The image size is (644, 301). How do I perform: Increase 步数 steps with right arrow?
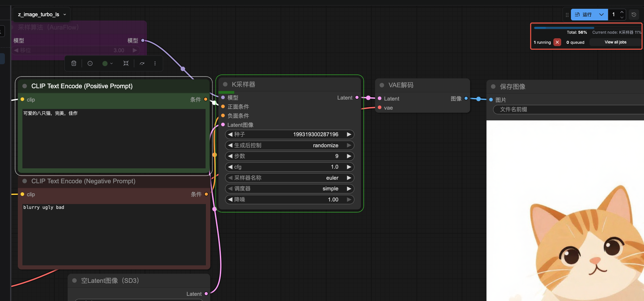[x=349, y=156]
